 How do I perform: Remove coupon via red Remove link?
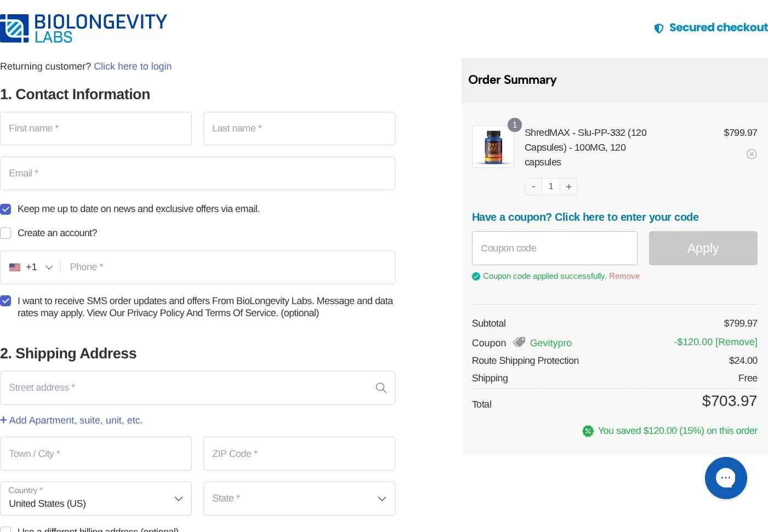[624, 276]
